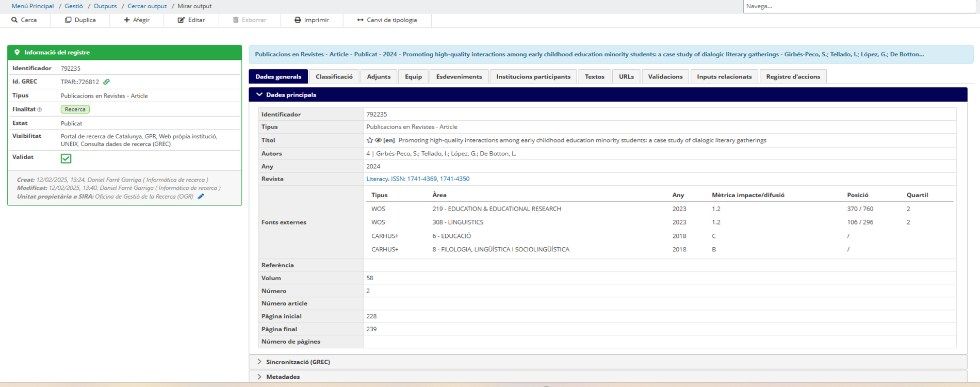Open the Literacy journal ISSN link
The height and width of the screenshot is (387, 980).
pyautogui.click(x=418, y=179)
